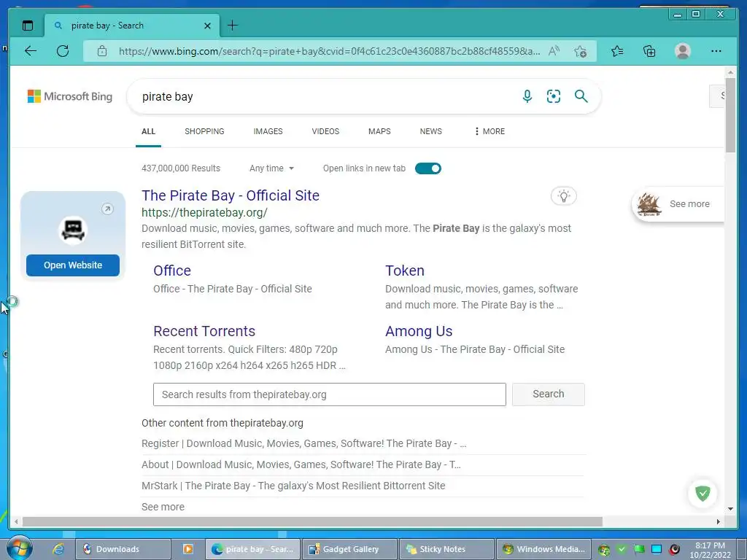The width and height of the screenshot is (747, 560).
Task: Add this page to favorites
Action: 580,52
